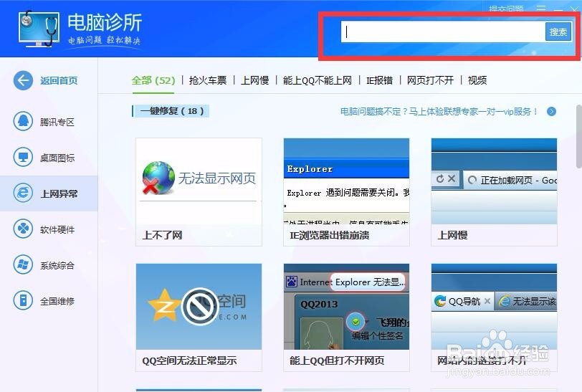Click the 提交问题 link in the title bar

coord(506,9)
